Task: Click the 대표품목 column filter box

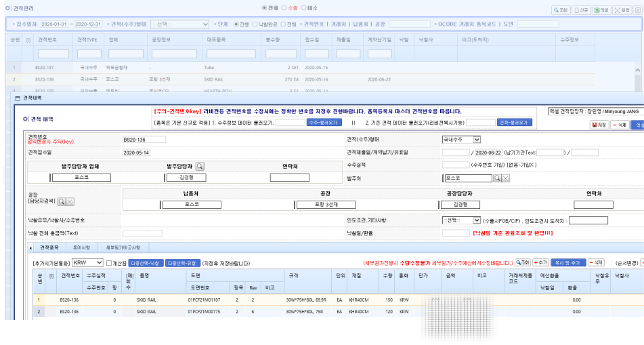Action: pos(231,54)
